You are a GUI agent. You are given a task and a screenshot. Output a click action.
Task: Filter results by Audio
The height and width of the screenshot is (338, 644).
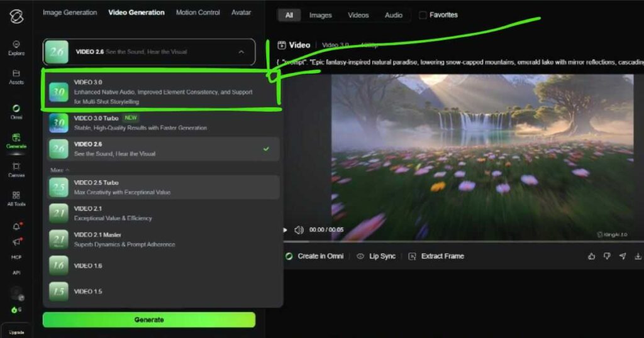394,15
